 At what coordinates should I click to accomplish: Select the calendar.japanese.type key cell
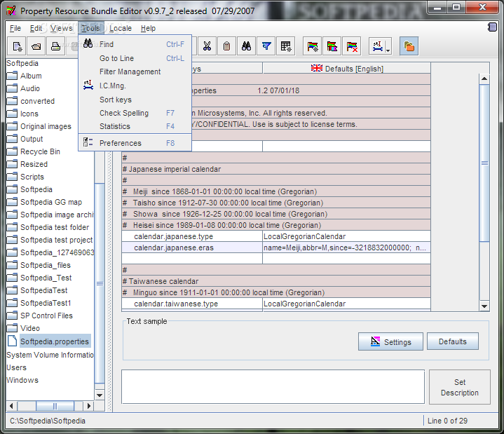[x=192, y=236]
